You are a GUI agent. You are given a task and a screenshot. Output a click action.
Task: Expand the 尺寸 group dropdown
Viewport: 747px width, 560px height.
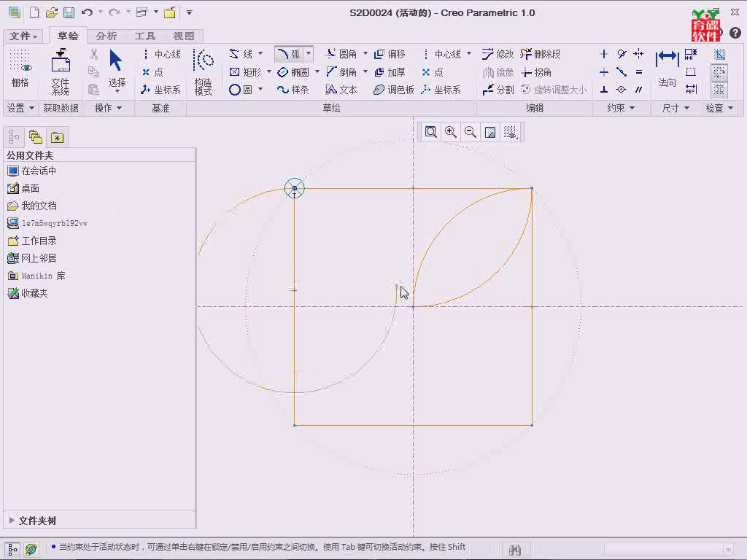click(x=676, y=108)
